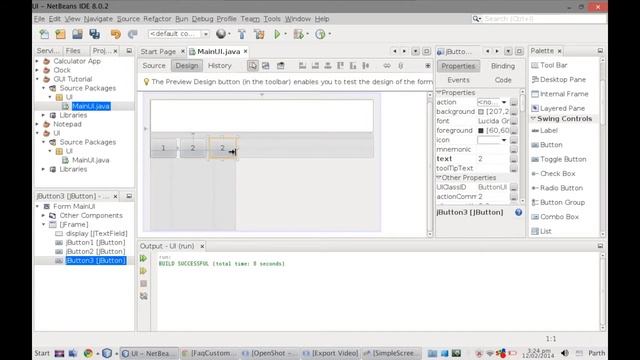The image size is (640, 360).
Task: Open the default config dropdown
Action: pyautogui.click(x=206, y=34)
